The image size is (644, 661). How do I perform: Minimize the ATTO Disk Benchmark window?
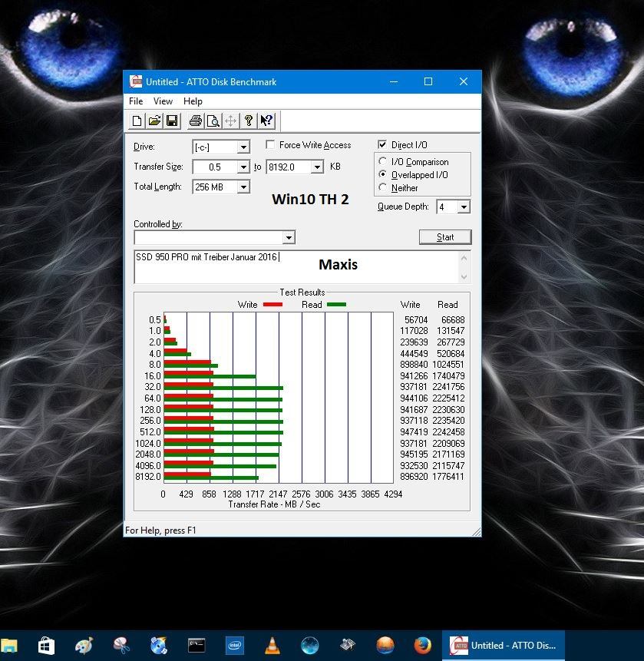coord(394,81)
